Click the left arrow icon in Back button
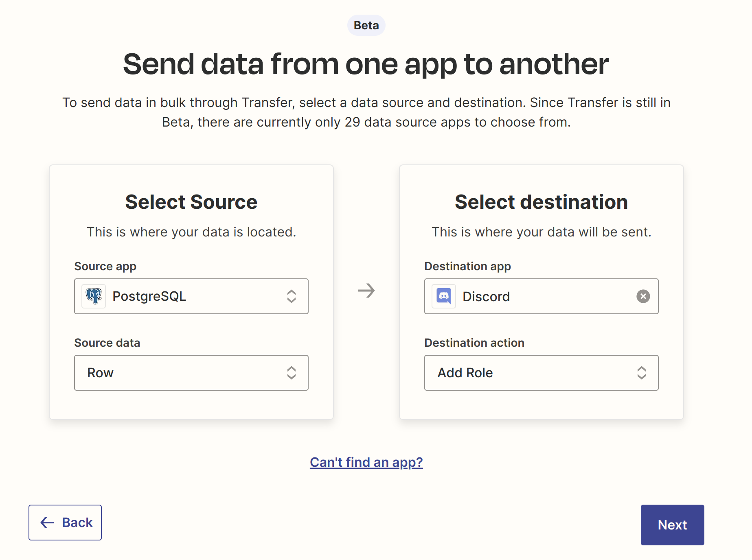This screenshot has width=752, height=560. pyautogui.click(x=47, y=523)
